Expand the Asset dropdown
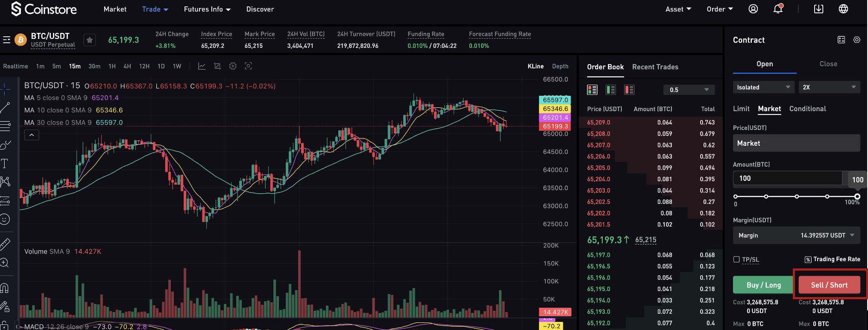 (x=678, y=9)
